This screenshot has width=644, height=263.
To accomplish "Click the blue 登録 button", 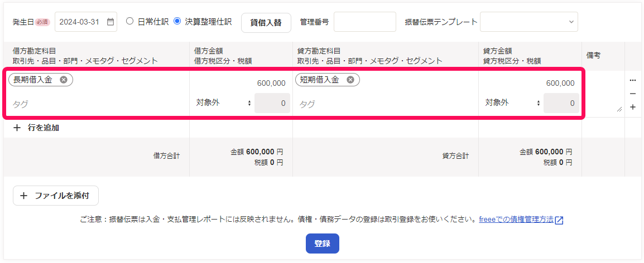I will pyautogui.click(x=322, y=243).
